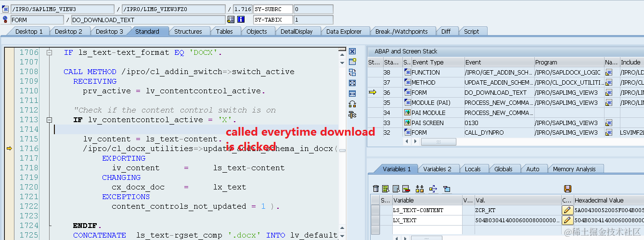This screenshot has height=240, width=644.
Task: Collapse the IF block at line 1706
Action: [x=49, y=52]
